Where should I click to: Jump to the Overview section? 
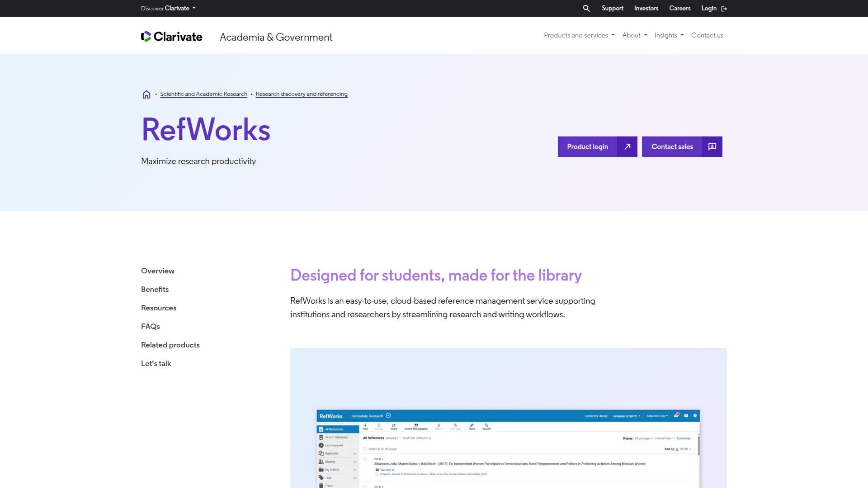click(x=157, y=271)
